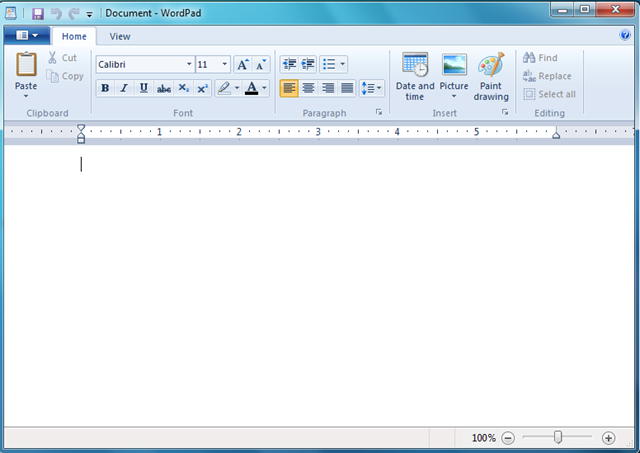
Task: Toggle superscript formatting
Action: [202, 88]
